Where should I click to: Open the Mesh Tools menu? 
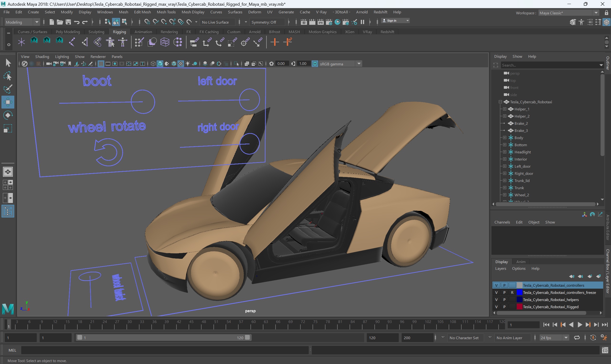pos(166,12)
